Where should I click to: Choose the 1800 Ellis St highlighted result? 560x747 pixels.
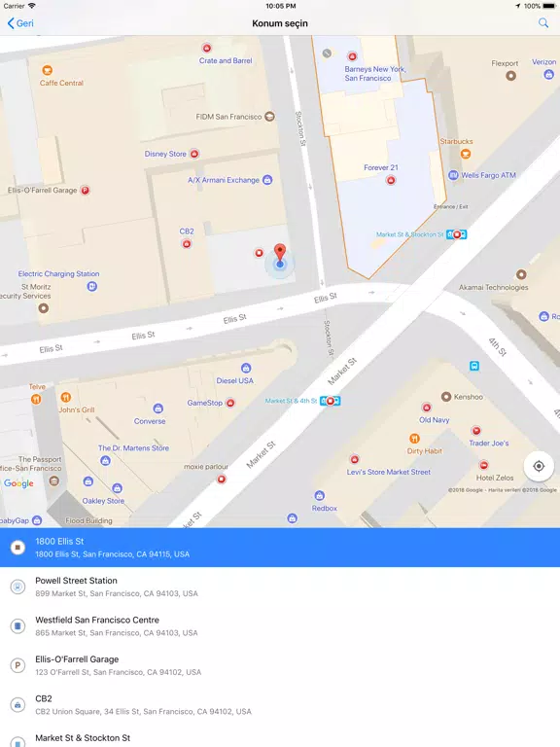tap(280, 548)
